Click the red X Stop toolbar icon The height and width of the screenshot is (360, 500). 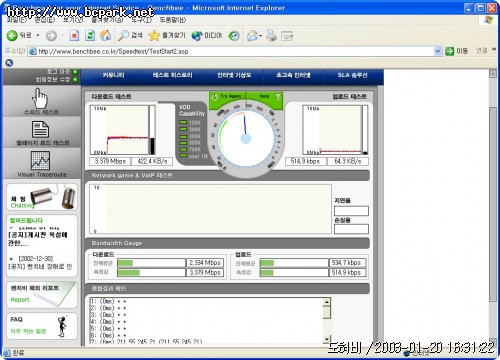pos(74,35)
